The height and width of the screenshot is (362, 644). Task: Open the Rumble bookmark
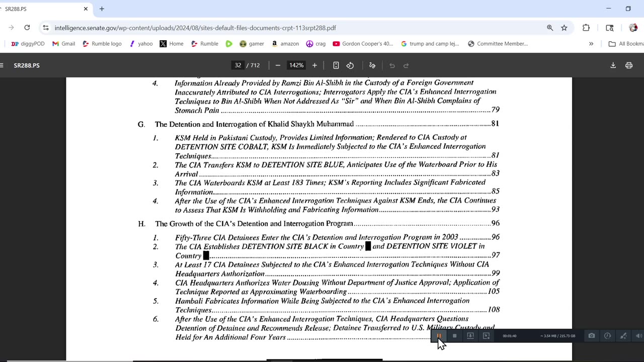[204, 44]
